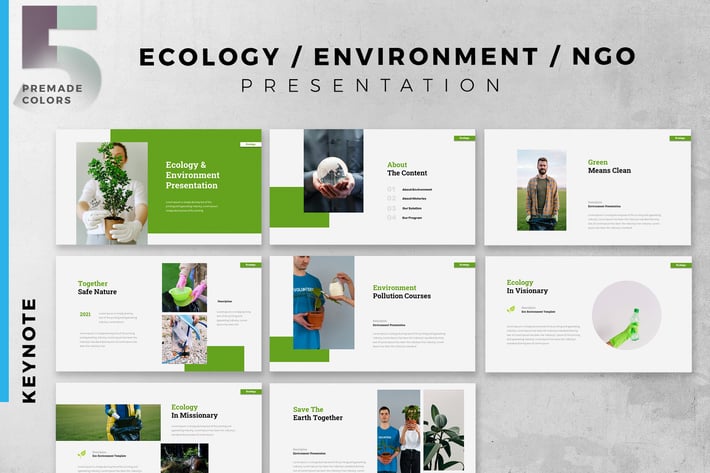Select the 'Ecology & Environment Presentation' title text
Image resolution: width=710 pixels, height=473 pixels.
pos(192,175)
